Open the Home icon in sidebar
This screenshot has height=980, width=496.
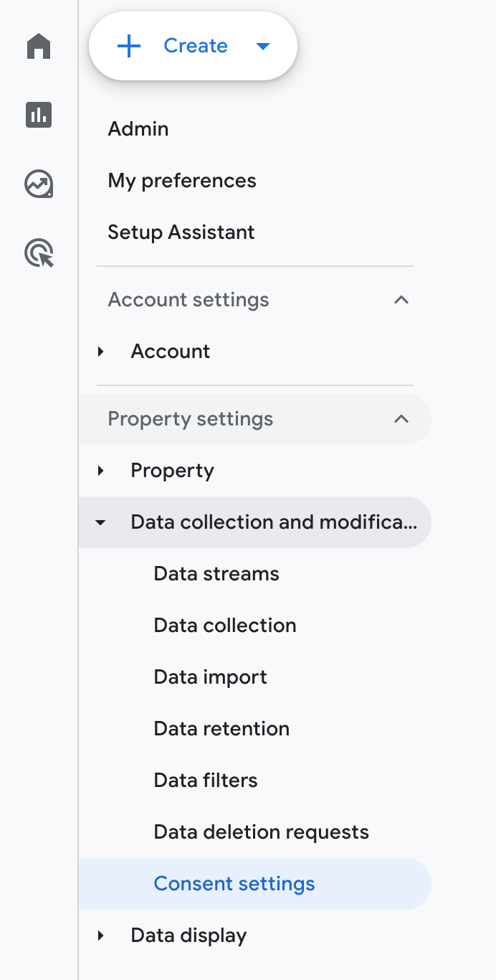(x=39, y=47)
